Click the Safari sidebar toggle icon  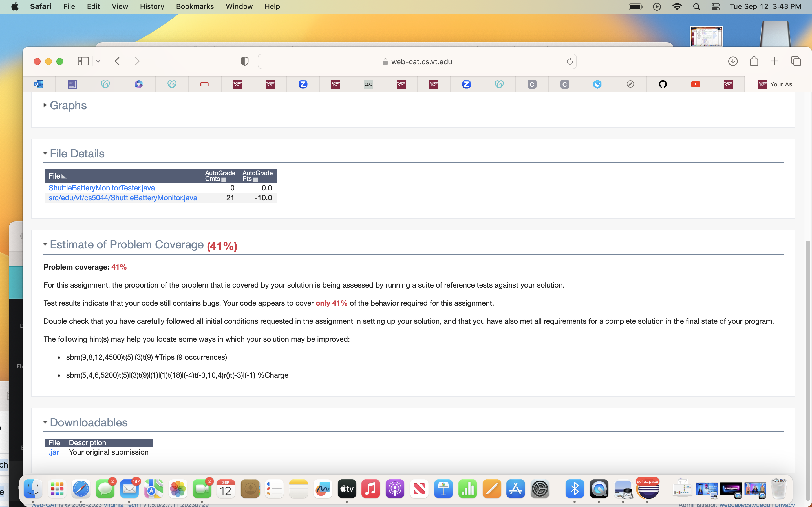[83, 61]
